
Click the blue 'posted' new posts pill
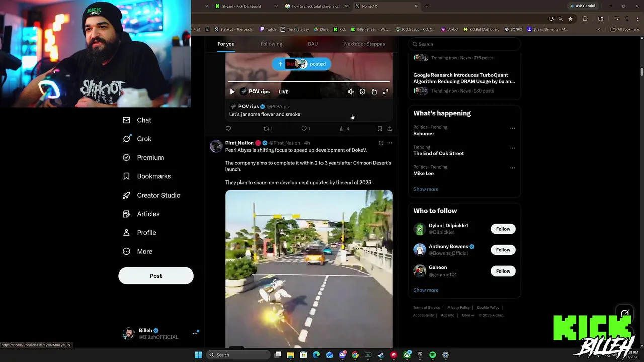[x=302, y=64]
